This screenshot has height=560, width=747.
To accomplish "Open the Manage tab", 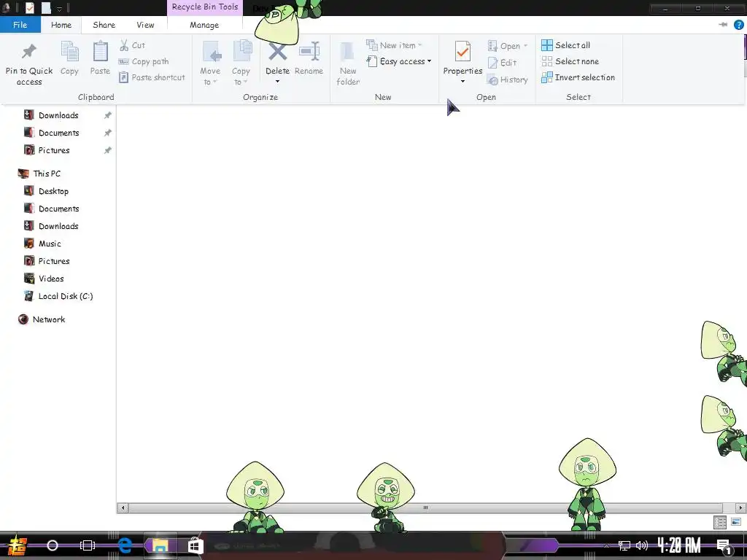I will click(204, 25).
